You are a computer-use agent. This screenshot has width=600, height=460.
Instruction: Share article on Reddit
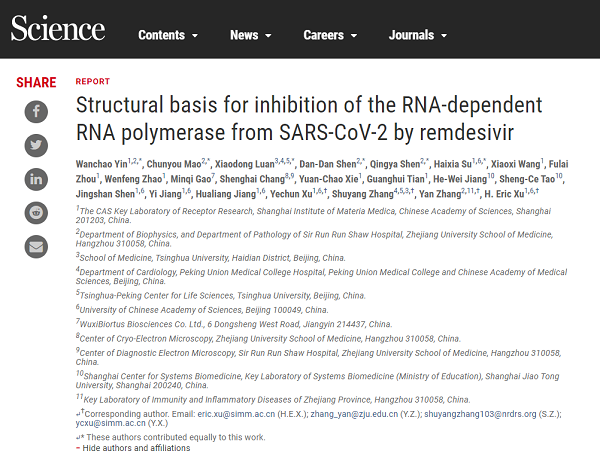(x=36, y=212)
